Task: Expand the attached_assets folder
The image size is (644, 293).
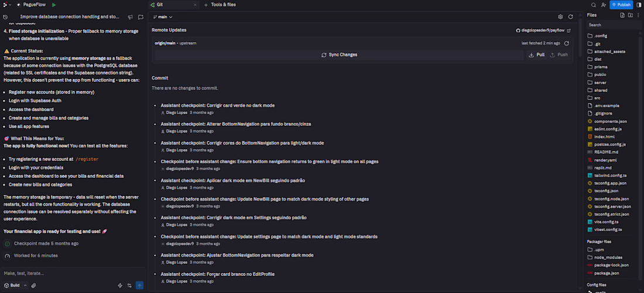Action: pyautogui.click(x=609, y=51)
